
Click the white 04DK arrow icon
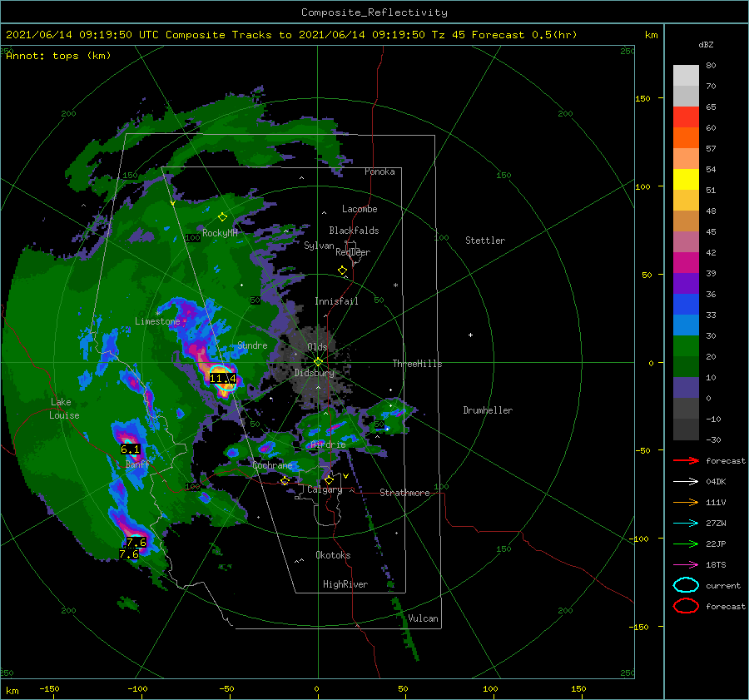click(x=686, y=481)
